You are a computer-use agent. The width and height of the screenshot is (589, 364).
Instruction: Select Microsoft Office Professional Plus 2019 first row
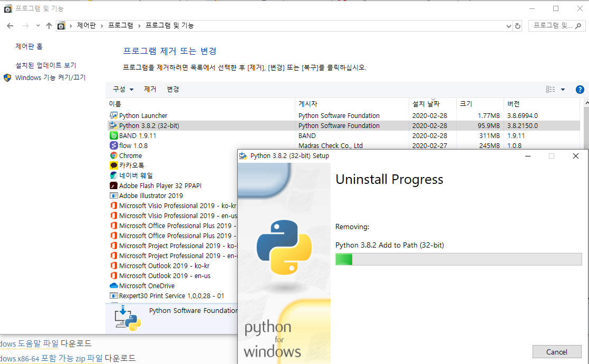point(173,225)
